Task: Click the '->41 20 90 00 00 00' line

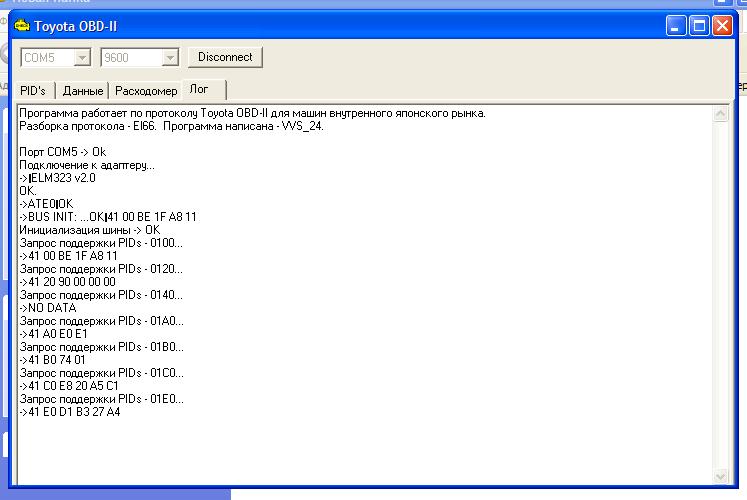Action: [x=67, y=282]
